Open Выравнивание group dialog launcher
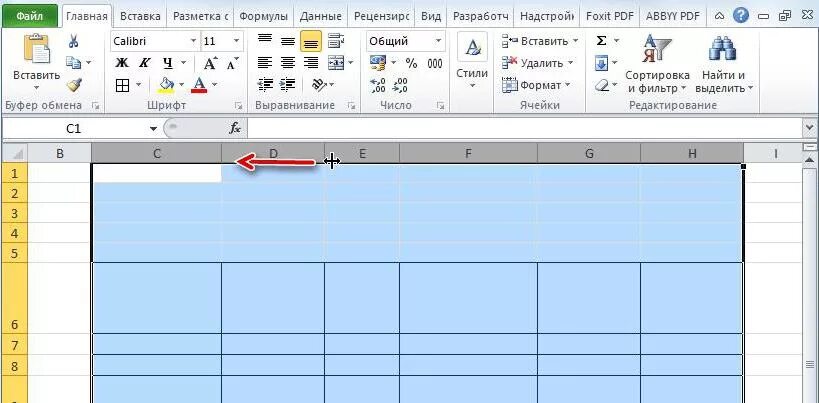819x403 pixels. (x=350, y=106)
